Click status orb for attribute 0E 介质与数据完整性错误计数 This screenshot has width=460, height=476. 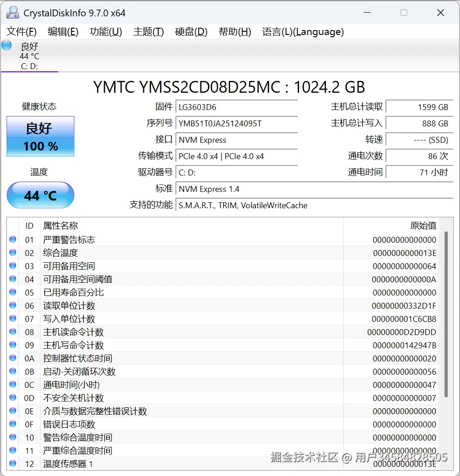tap(13, 411)
